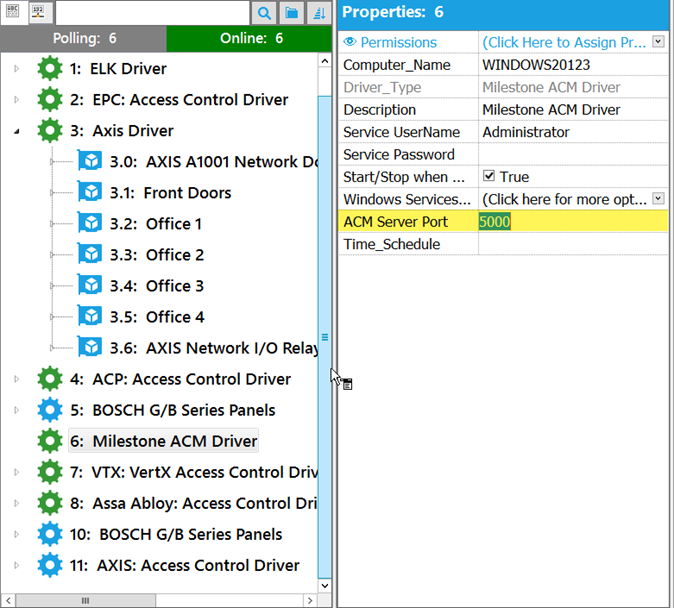
Task: Select 3.5: Office 4 tree item
Action: pos(157,317)
